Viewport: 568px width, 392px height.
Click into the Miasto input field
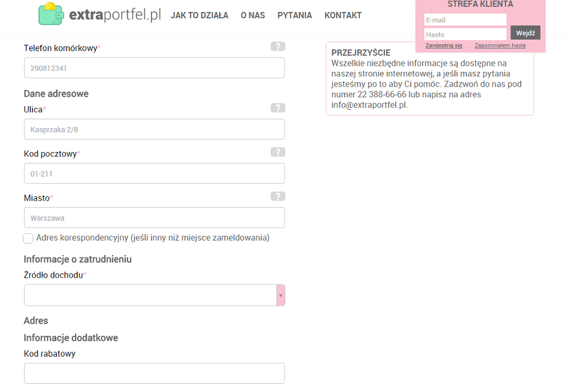click(155, 218)
